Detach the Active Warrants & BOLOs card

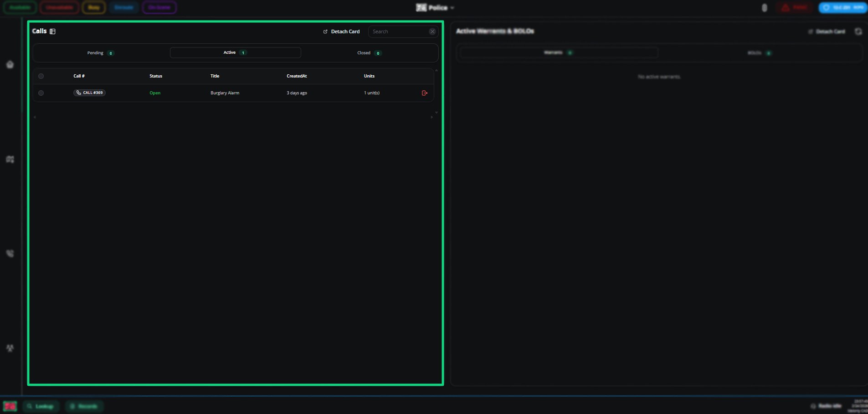point(827,31)
